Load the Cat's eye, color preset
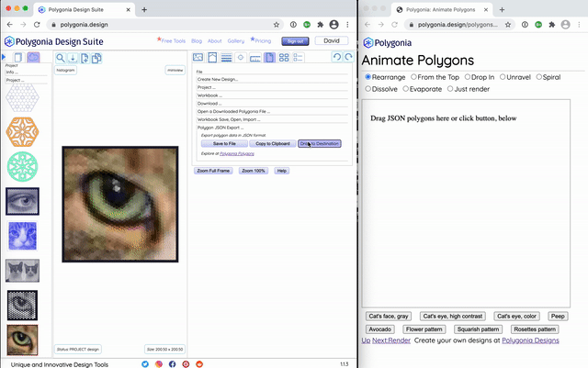This screenshot has height=368, width=588. pyautogui.click(x=516, y=316)
